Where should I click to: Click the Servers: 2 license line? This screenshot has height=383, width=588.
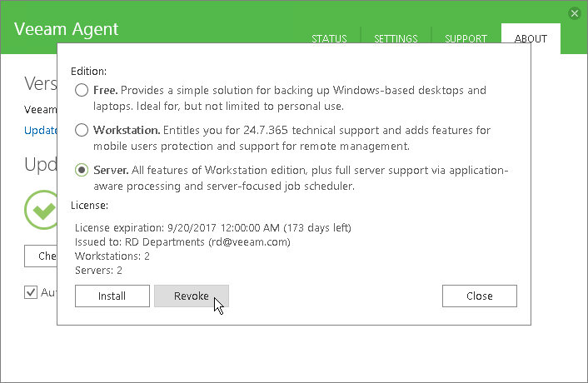98,270
